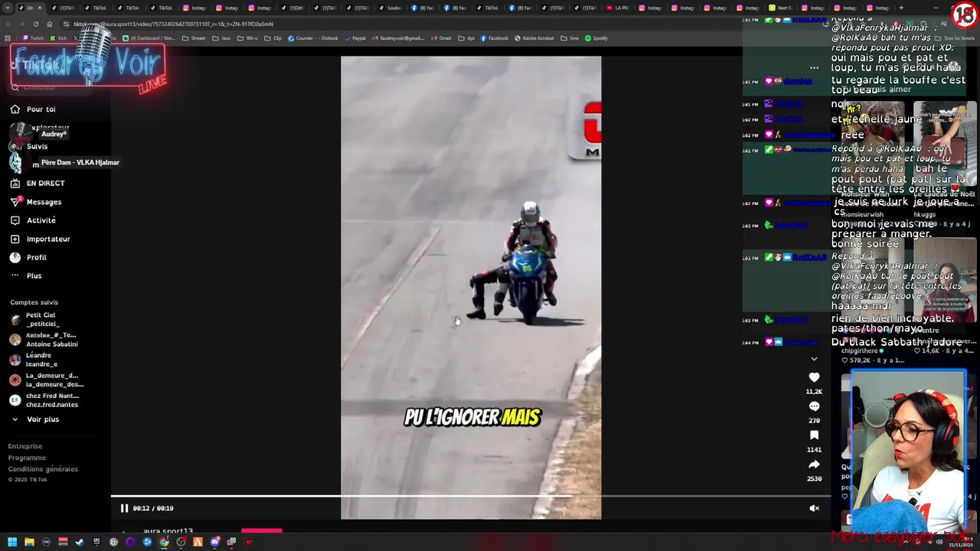This screenshot has height=551, width=980.
Task: Open Epic Games launcher from taskbar
Action: pyautogui.click(x=96, y=542)
